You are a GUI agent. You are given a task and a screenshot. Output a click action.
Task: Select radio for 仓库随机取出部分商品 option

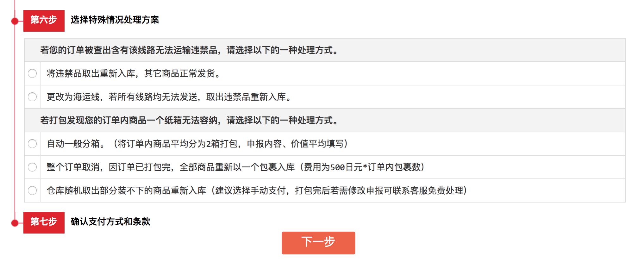[32, 190]
